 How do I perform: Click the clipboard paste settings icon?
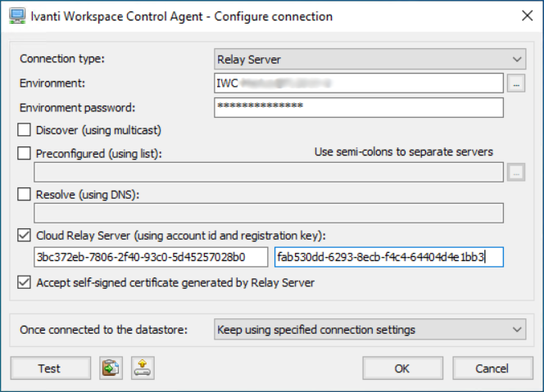[x=110, y=368]
